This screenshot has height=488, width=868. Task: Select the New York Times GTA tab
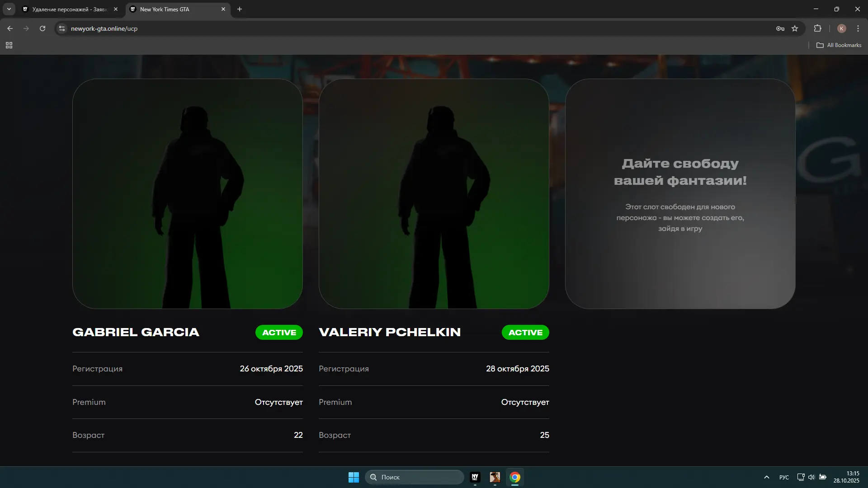coord(172,9)
